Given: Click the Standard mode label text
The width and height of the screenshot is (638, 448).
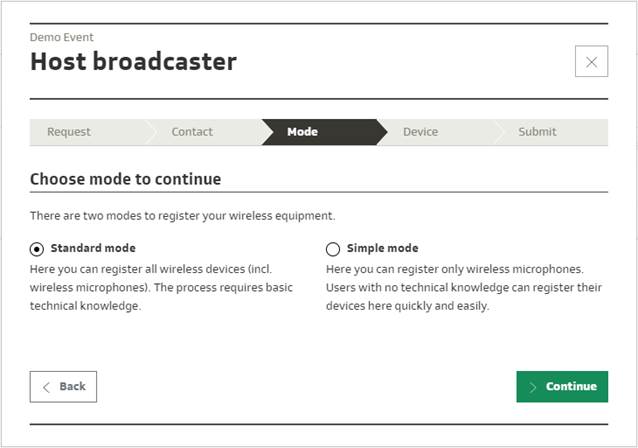Looking at the screenshot, I should [x=93, y=248].
